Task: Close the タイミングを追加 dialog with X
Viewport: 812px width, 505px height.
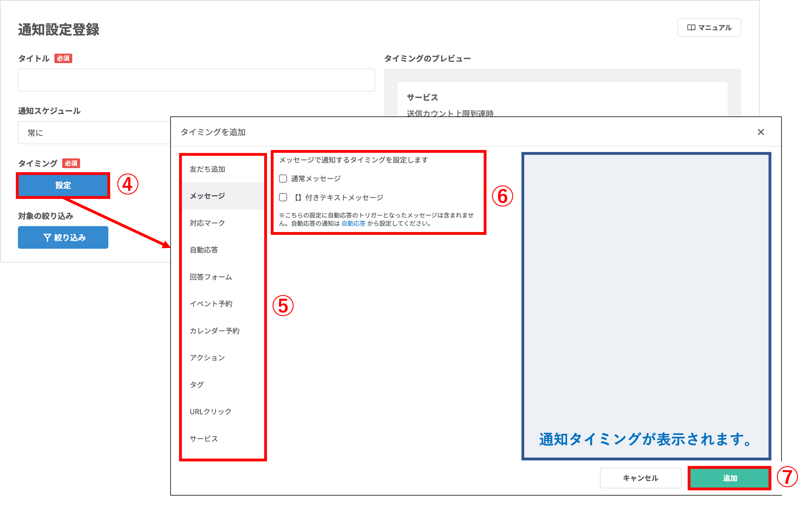Action: 760,132
